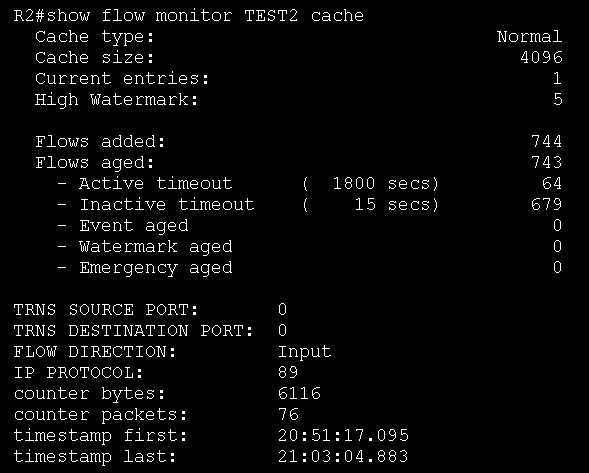Image resolution: width=589 pixels, height=473 pixels.
Task: Click the IP PROTOCOL value 89
Action: coord(288,373)
